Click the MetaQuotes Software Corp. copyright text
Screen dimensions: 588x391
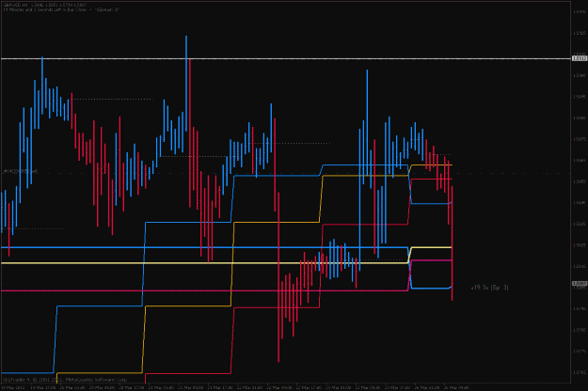(x=65, y=380)
